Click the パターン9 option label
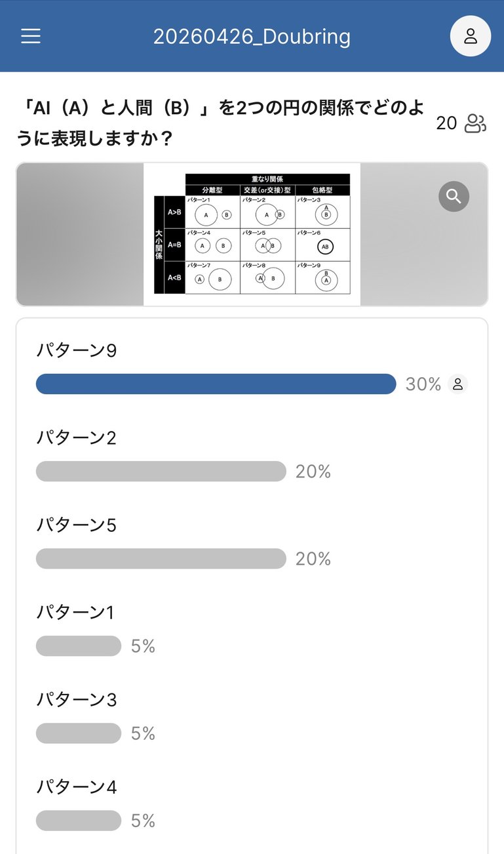Viewport: 504px width, 854px height. [x=76, y=351]
